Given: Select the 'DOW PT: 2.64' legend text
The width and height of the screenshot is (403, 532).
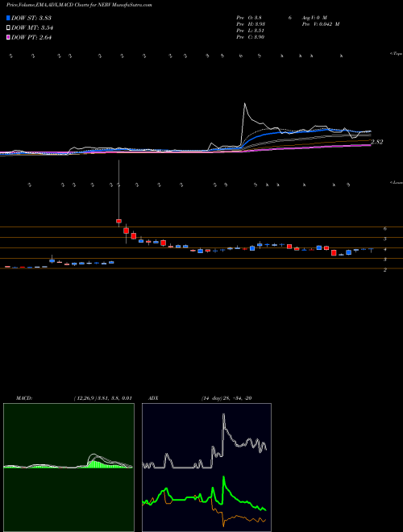Looking at the screenshot, I should [x=31, y=38].
